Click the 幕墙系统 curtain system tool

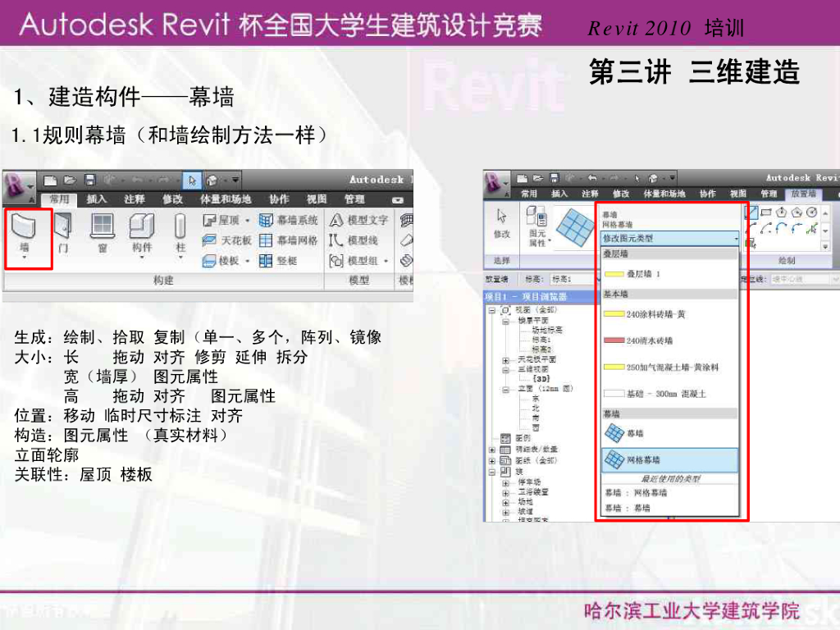[288, 220]
